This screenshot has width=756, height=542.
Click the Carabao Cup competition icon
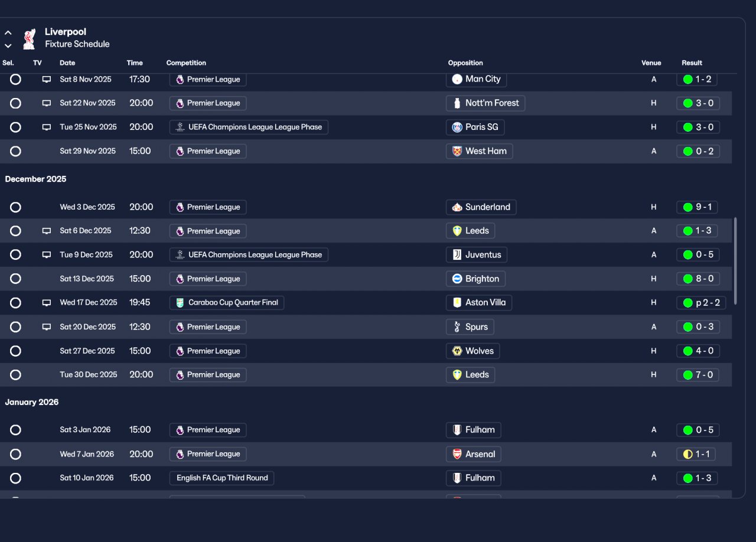180,303
